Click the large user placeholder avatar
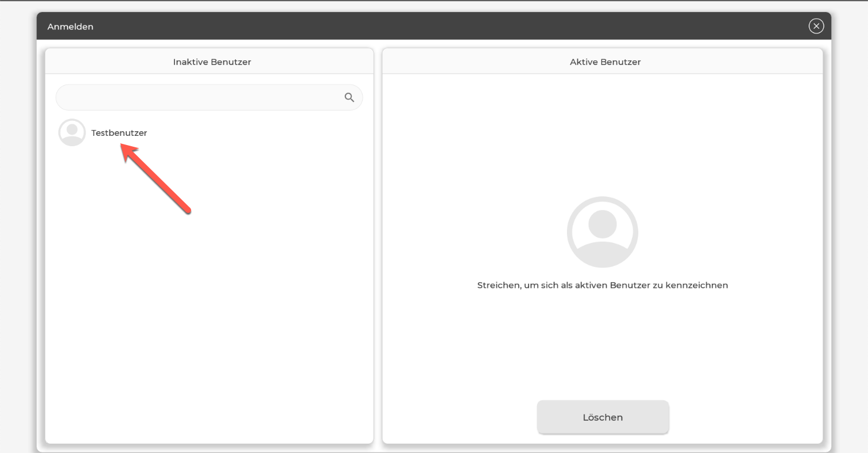Viewport: 868px width, 453px height. [602, 232]
